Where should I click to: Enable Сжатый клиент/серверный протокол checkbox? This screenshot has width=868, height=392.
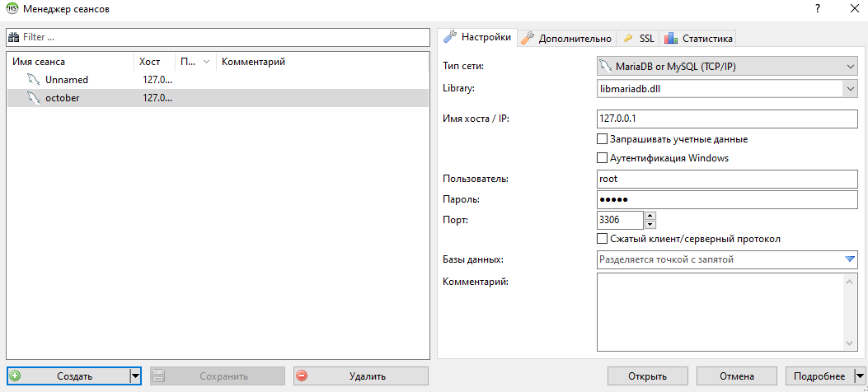[602, 239]
